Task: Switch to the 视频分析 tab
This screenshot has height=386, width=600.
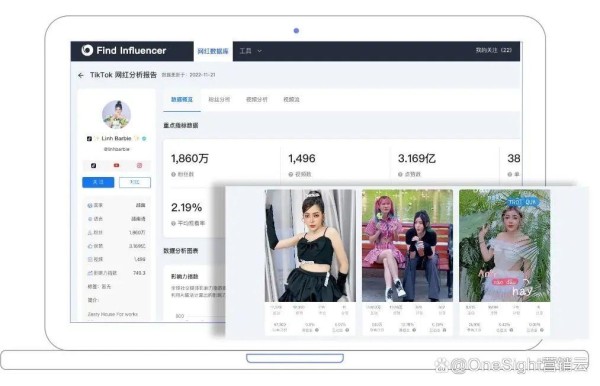Action: (x=257, y=99)
